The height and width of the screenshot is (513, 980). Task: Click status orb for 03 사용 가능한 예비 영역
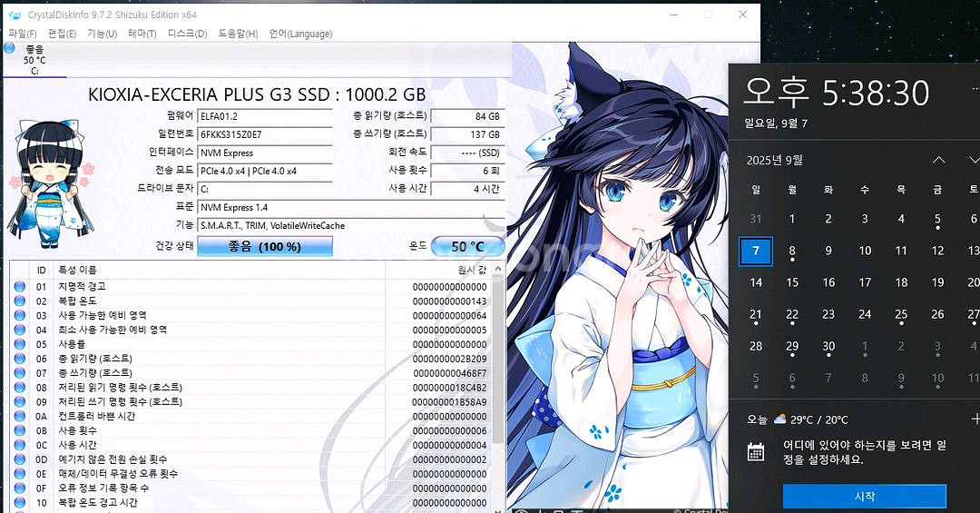(x=19, y=315)
